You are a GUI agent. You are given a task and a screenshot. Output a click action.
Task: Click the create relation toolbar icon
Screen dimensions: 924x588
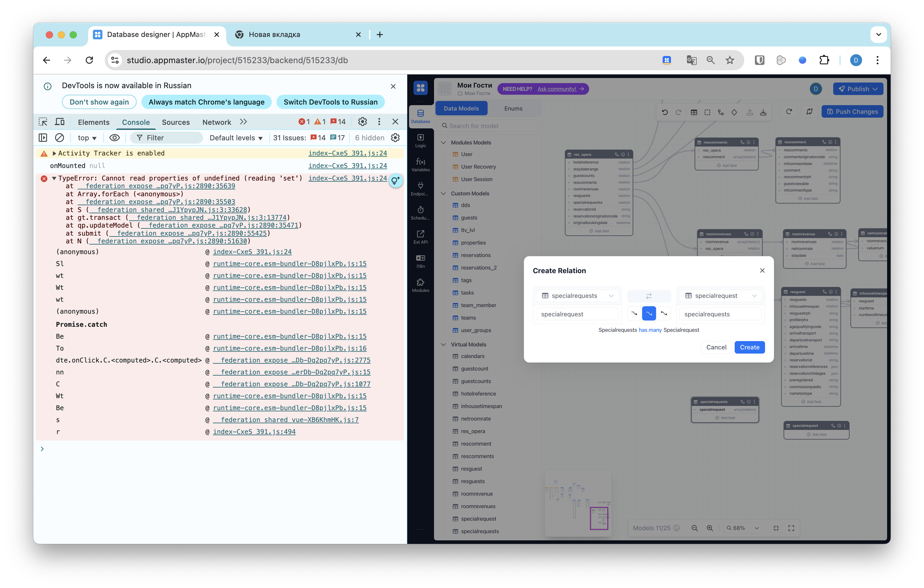pos(721,112)
